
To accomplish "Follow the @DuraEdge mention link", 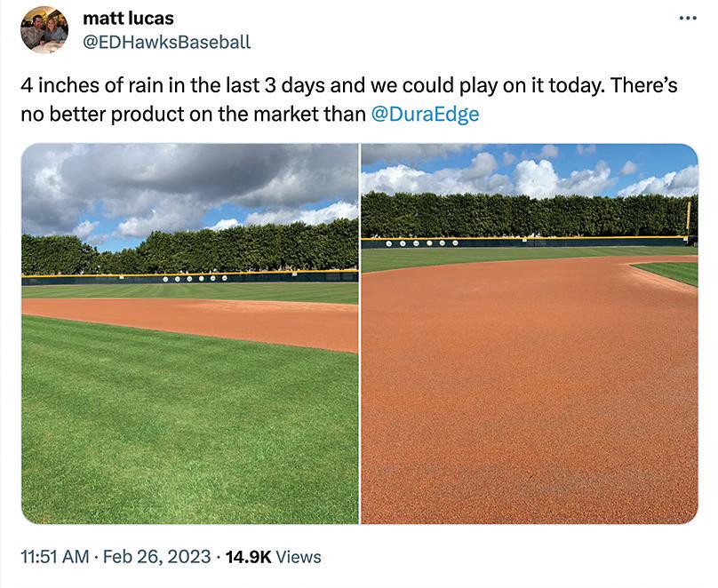I will point(423,114).
